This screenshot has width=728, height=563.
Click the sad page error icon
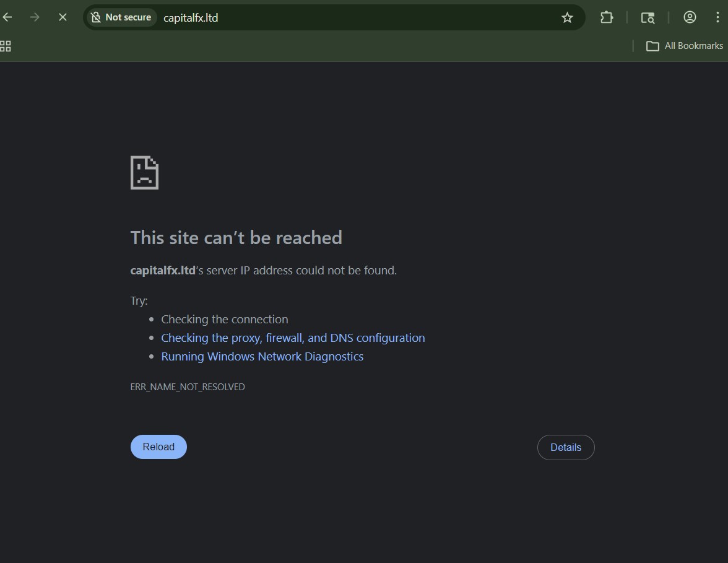[x=144, y=173]
